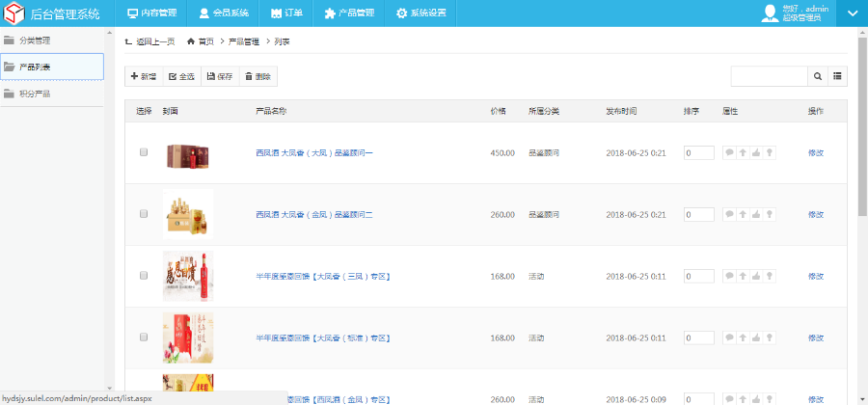
Task: Click 删除 trash delete button
Action: pyautogui.click(x=258, y=76)
